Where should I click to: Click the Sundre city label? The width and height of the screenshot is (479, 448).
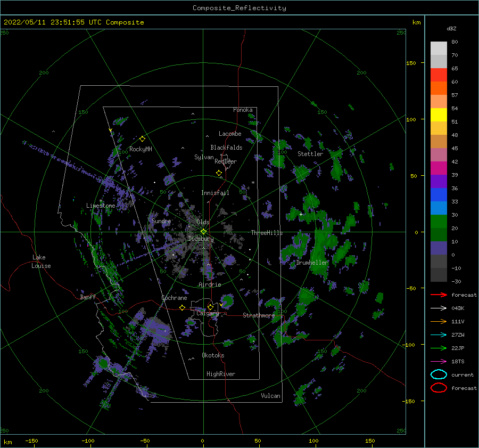point(161,221)
